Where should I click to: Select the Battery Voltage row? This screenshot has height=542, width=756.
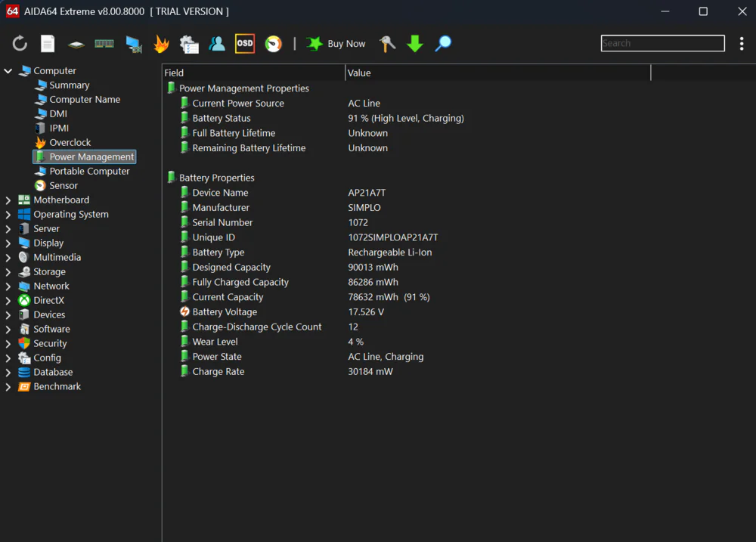tap(225, 312)
